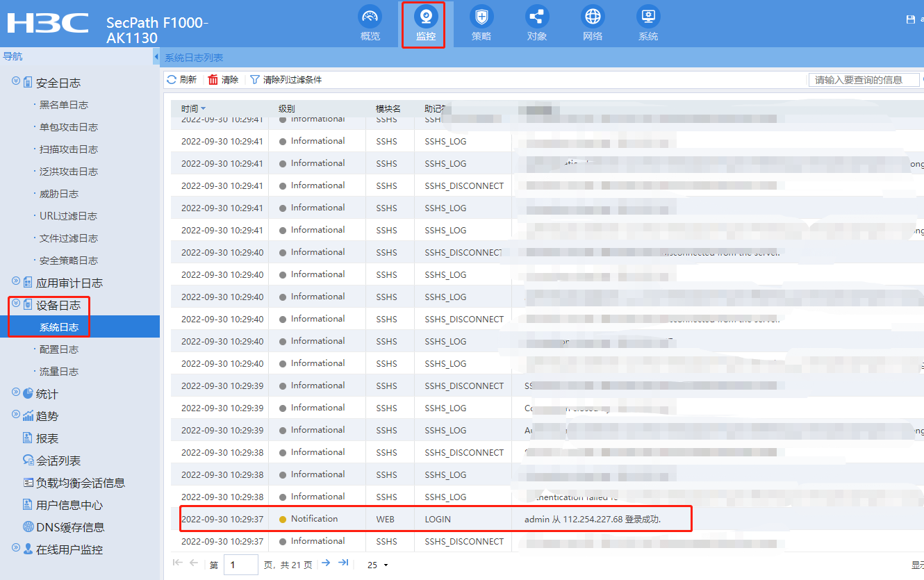This screenshot has width=924, height=580.
Task: Click the 刷新 refresh icon
Action: [172, 80]
